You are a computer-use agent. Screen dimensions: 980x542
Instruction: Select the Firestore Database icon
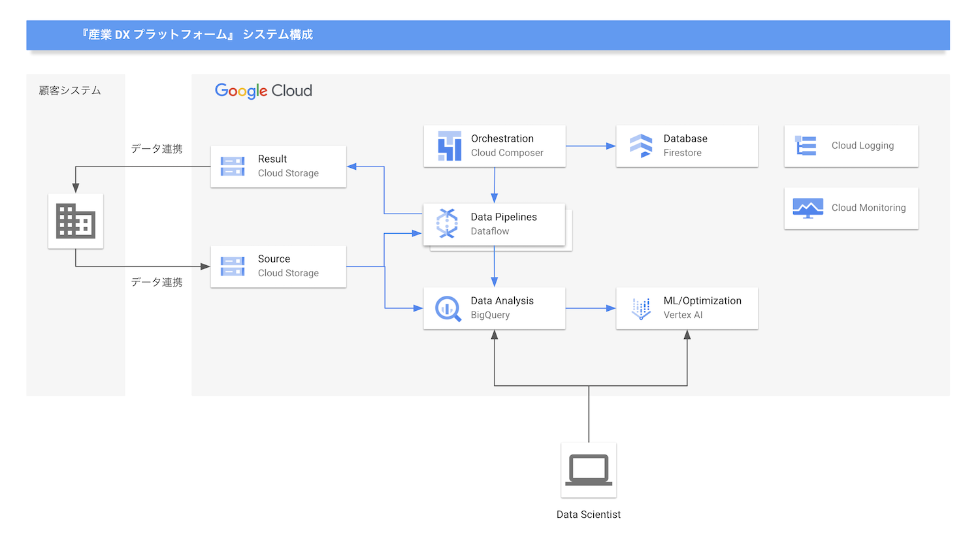pos(641,146)
